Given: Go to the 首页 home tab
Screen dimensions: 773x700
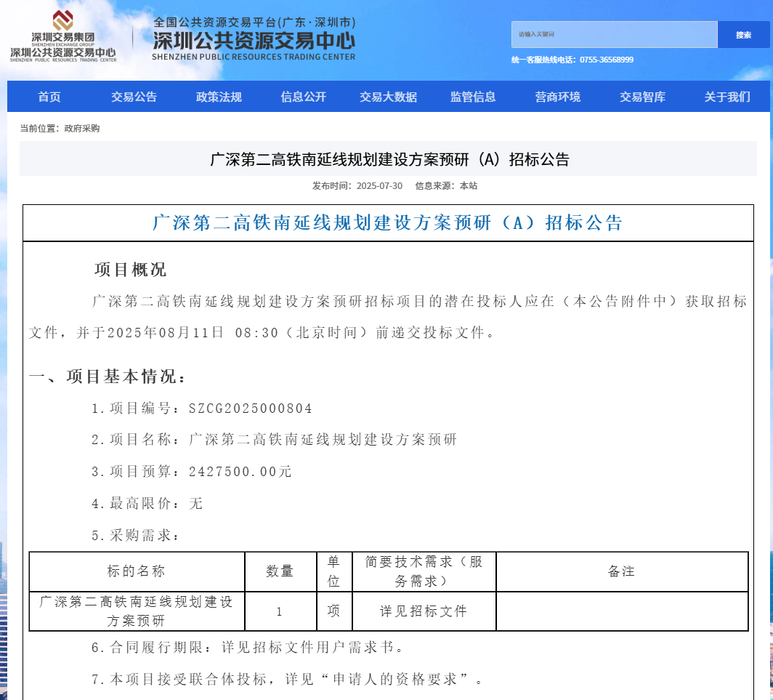Looking at the screenshot, I should [x=49, y=97].
